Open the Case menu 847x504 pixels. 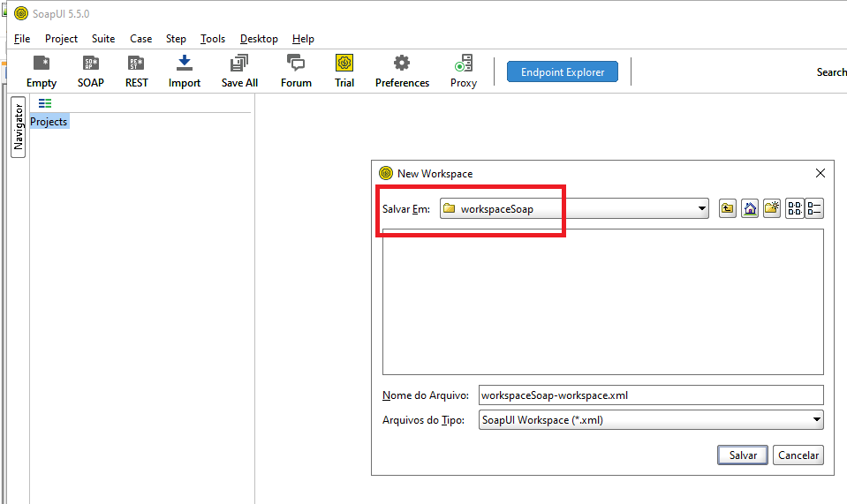tap(141, 39)
